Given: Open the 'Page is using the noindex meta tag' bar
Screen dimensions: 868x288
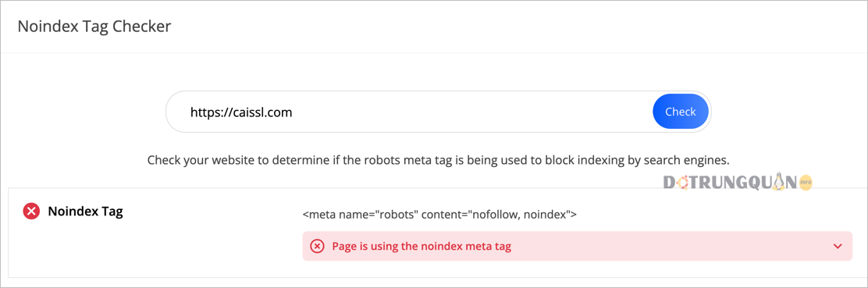Looking at the screenshot, I should pyautogui.click(x=578, y=246).
